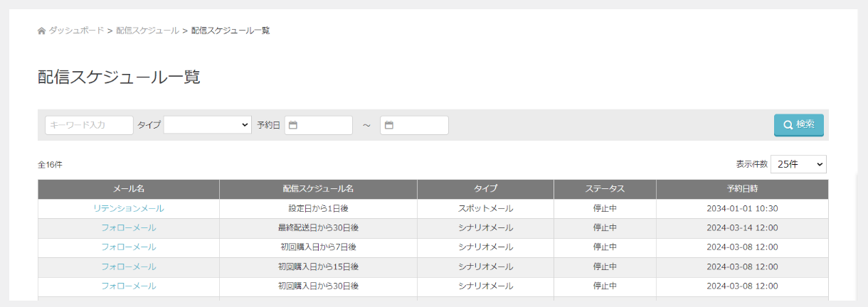Open フォローメール link for 最終配送日から30日後
868x307 pixels.
pos(129,228)
